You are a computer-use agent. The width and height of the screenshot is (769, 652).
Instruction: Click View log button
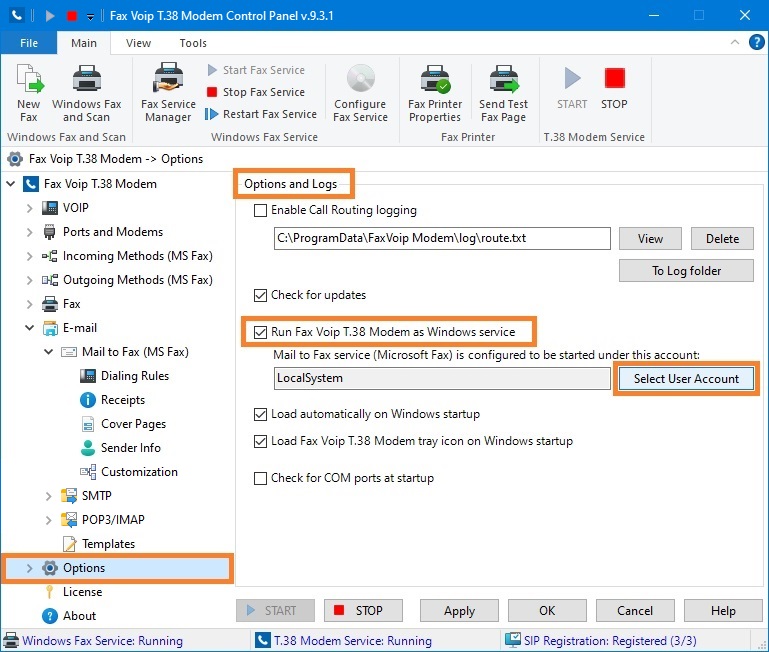(x=650, y=239)
